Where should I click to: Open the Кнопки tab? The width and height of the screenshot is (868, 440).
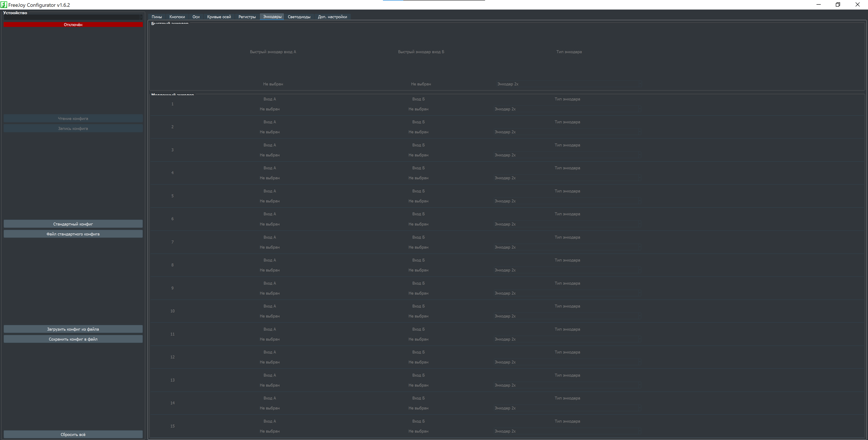click(177, 17)
